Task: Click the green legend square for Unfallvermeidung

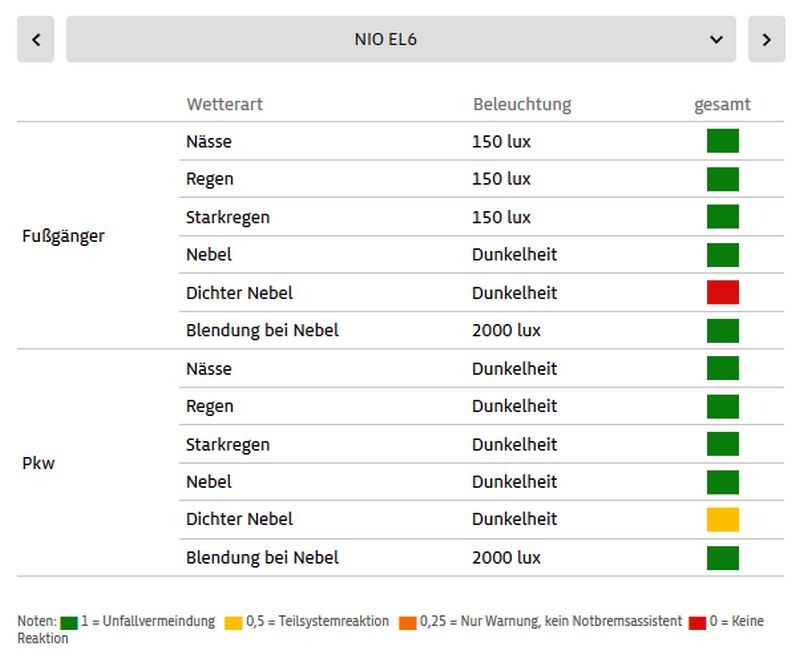Action: click(69, 622)
